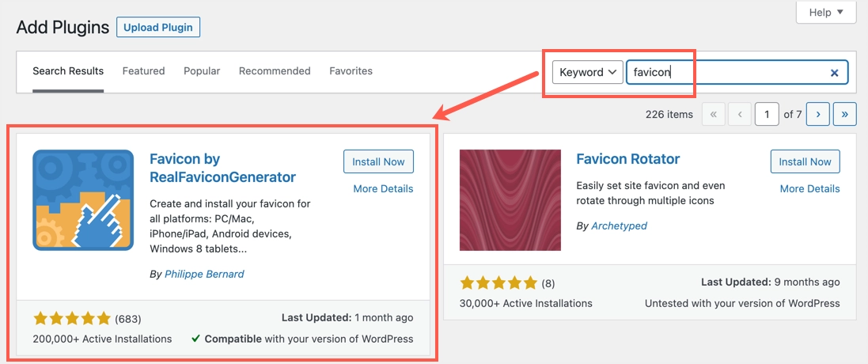Open More Details for Favicon Rotator
Image resolution: width=868 pixels, height=364 pixels.
tap(809, 188)
